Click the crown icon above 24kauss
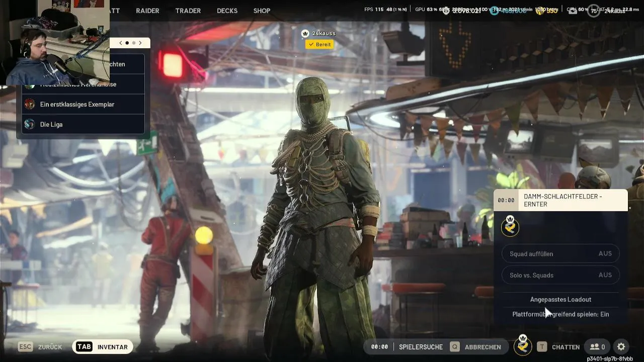This screenshot has height=362, width=644. [305, 33]
